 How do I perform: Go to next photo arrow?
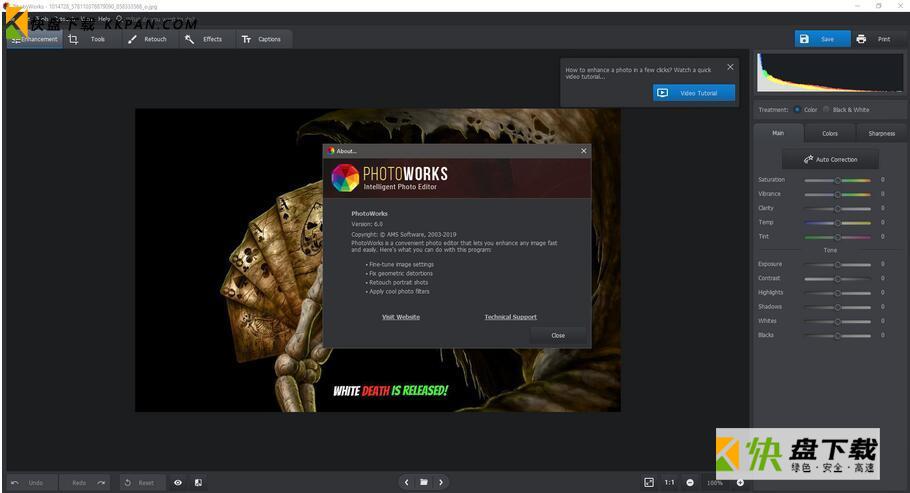click(x=441, y=482)
